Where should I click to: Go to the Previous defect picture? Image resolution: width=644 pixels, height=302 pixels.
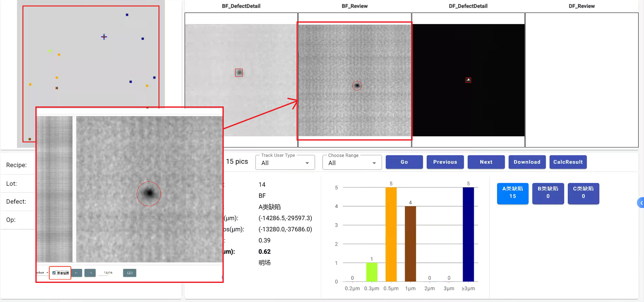point(445,162)
